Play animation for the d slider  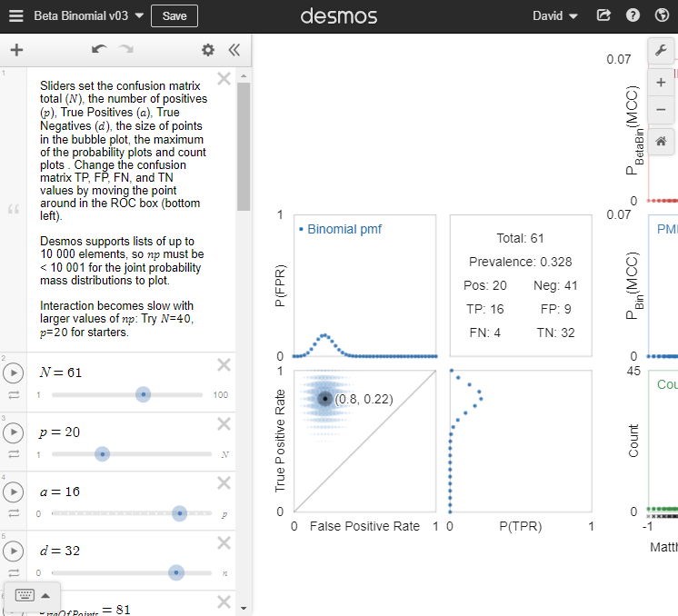tap(14, 551)
